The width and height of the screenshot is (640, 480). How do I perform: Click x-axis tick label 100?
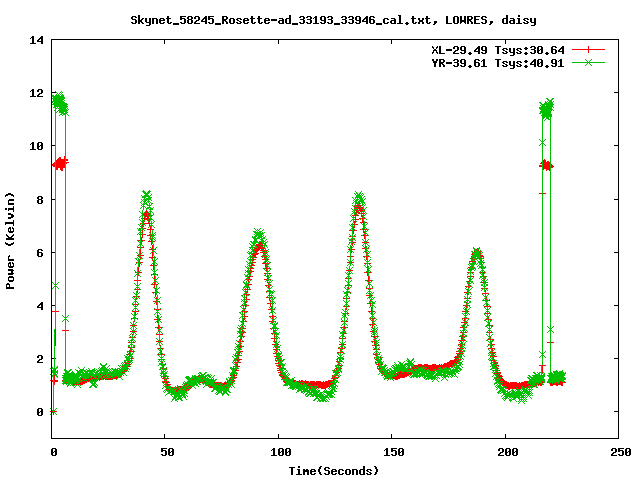(280, 452)
